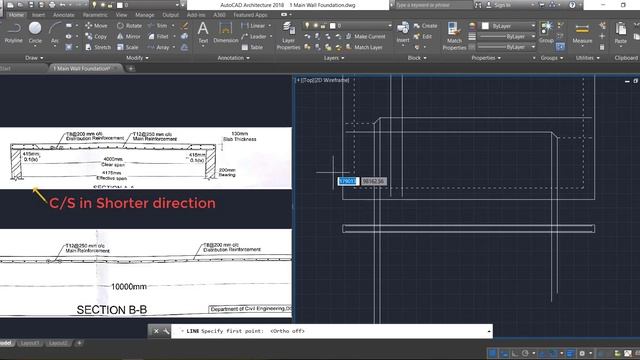This screenshot has height=360, width=640.
Task: Open the ByLayer linetype dropdown
Action: pyautogui.click(x=507, y=47)
